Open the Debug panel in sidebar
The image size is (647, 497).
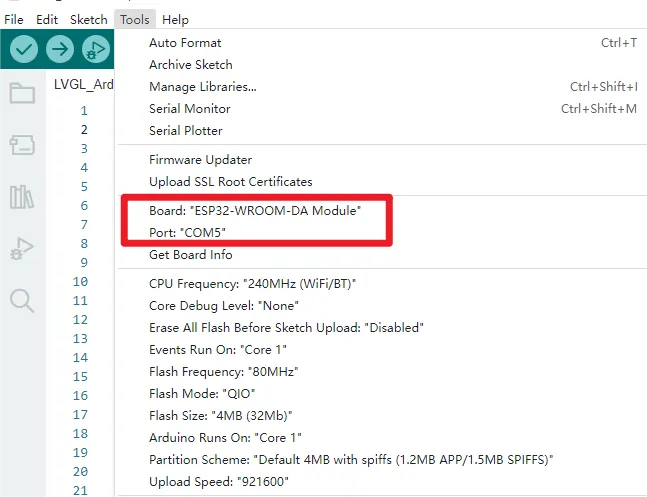(22, 248)
